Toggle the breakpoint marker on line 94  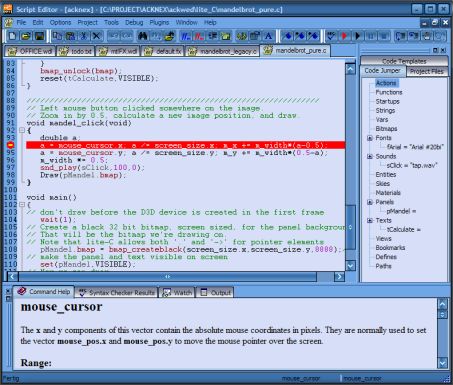click(10, 145)
